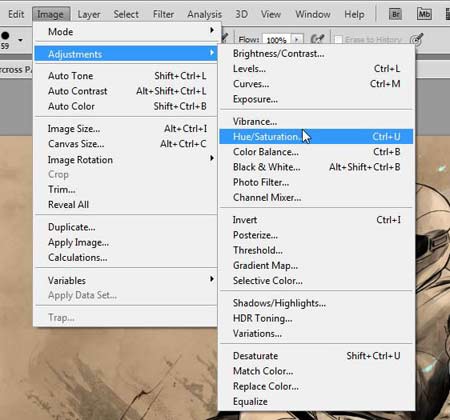The width and height of the screenshot is (450, 420).
Task: Click the airbrush icon next to Flow
Action: click(317, 39)
